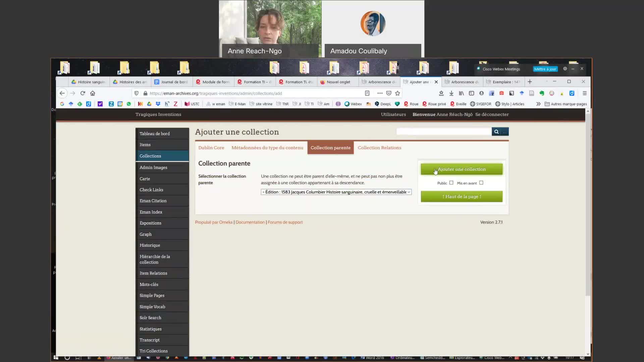Show more bookmarks chevron
The image size is (644, 362).
(538, 104)
